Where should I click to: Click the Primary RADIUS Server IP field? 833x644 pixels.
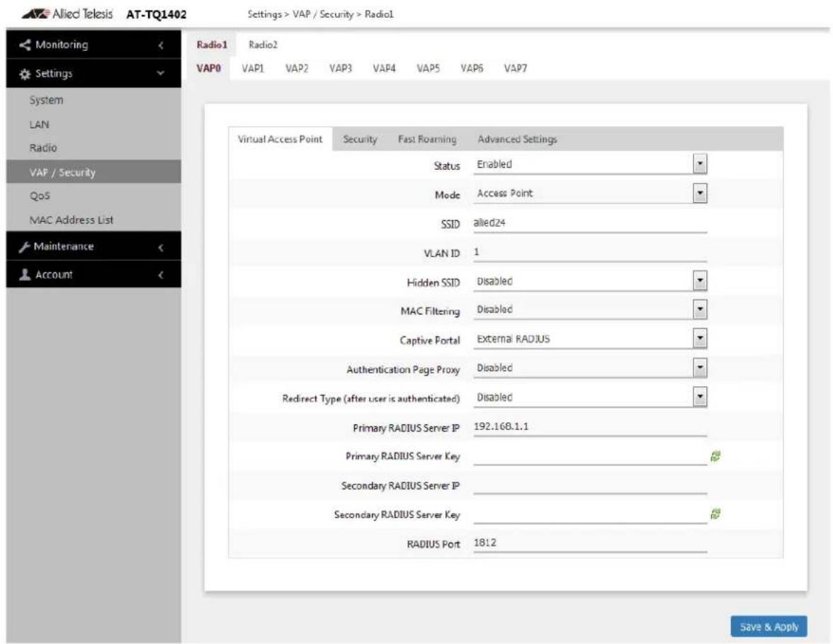coord(589,426)
